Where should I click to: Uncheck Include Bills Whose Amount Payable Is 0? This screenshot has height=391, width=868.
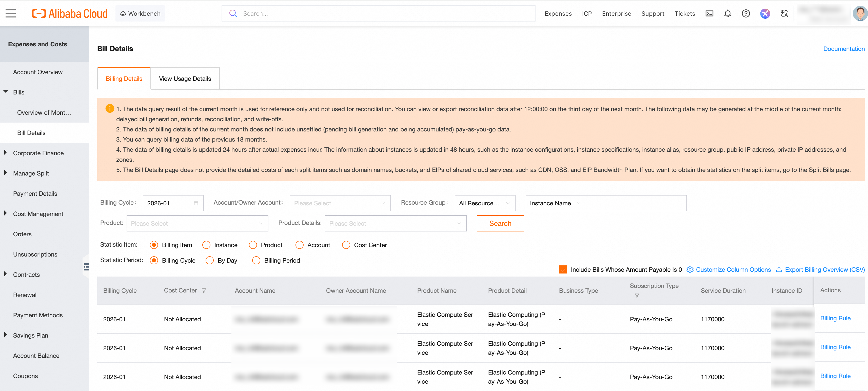pyautogui.click(x=563, y=270)
